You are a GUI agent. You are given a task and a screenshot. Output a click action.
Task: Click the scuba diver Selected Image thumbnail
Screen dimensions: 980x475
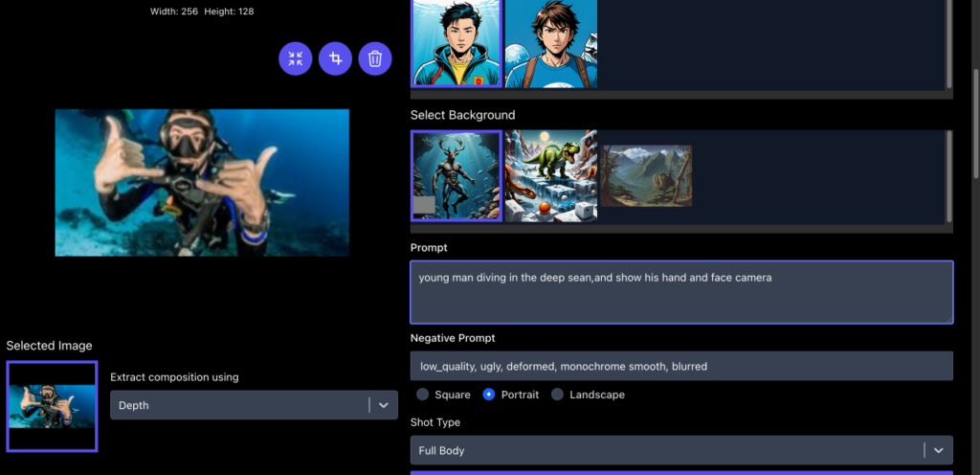click(x=52, y=406)
